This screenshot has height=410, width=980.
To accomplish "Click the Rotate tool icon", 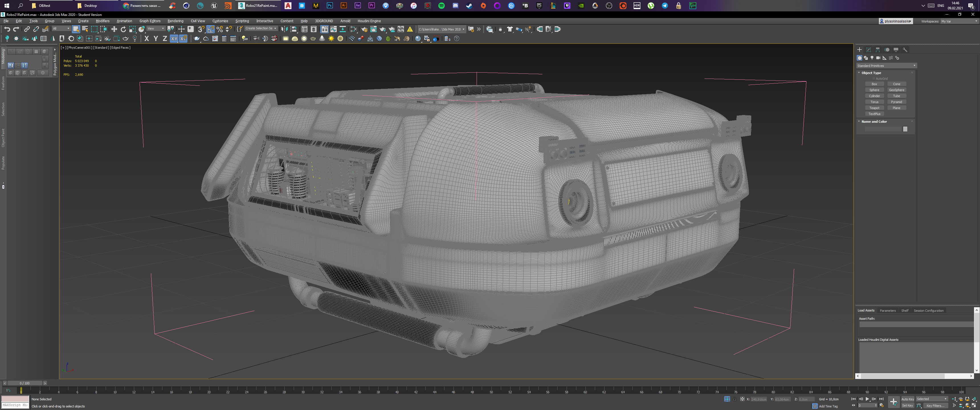I will pyautogui.click(x=123, y=29).
